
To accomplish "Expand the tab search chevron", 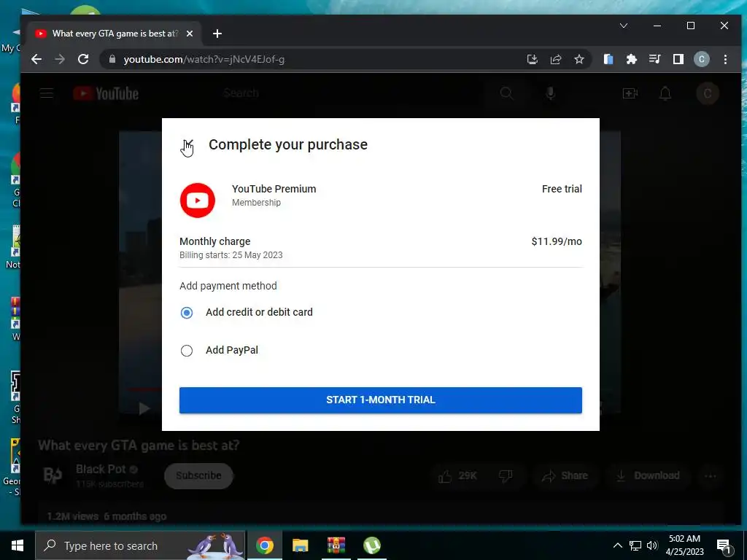I will tap(623, 26).
